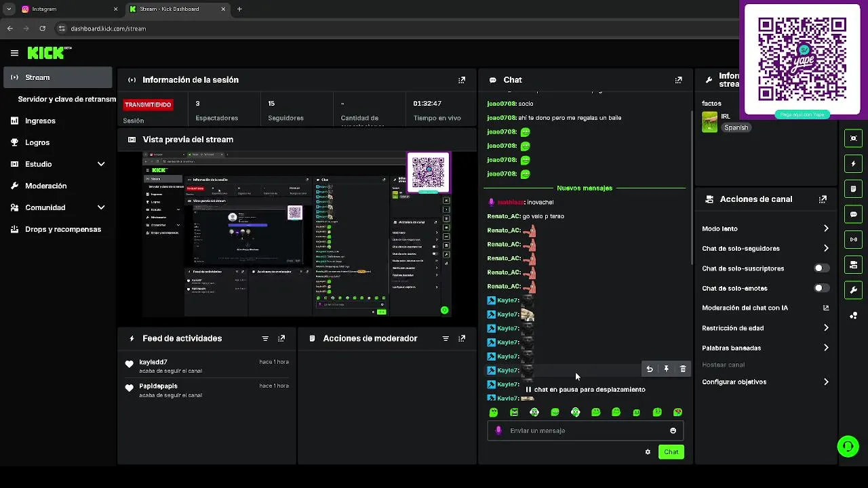Pin the hovered Kayle7 chat message

pos(666,369)
